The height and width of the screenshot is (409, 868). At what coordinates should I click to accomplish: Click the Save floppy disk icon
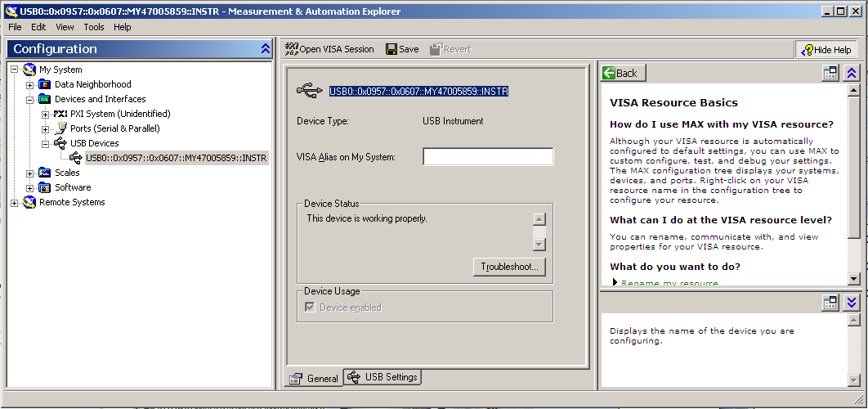point(391,49)
